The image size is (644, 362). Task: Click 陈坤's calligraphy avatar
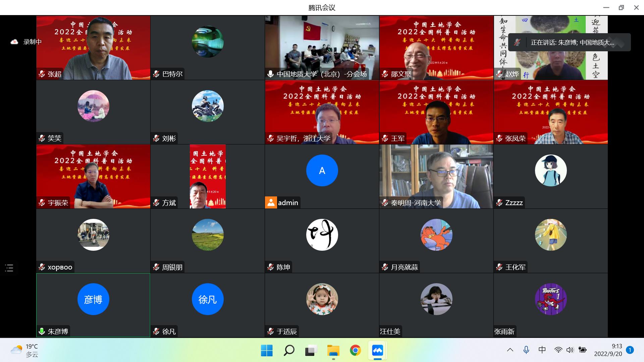coord(322,235)
